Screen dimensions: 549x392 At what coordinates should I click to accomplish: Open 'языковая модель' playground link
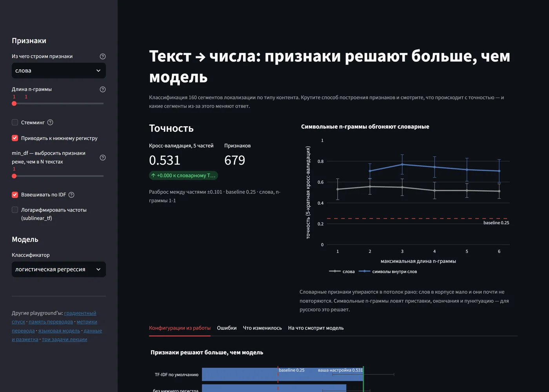click(59, 331)
